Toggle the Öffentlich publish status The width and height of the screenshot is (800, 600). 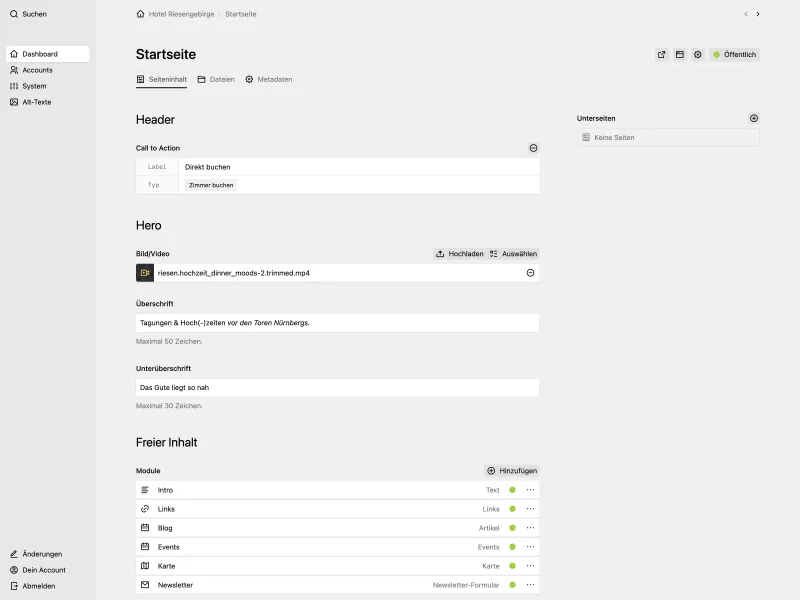tap(737, 54)
